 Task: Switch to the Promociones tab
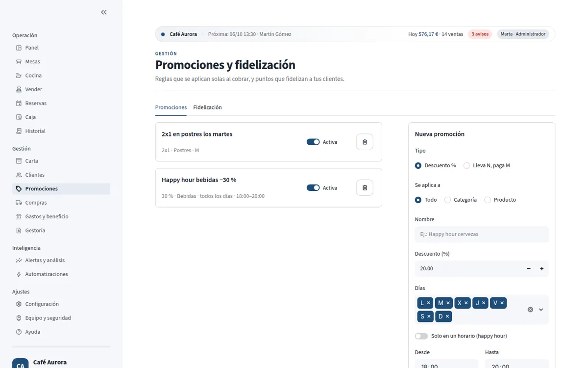[x=171, y=107]
